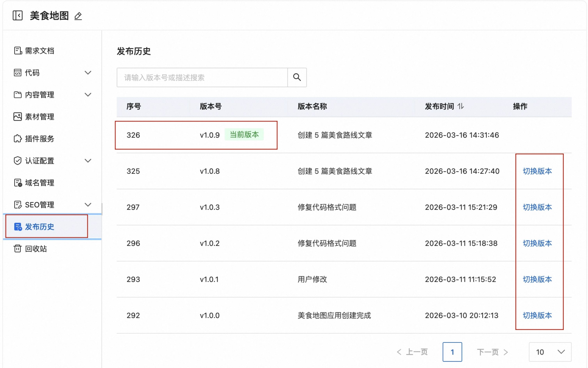Click the 需求文档 document icon
The width and height of the screenshot is (588, 368).
[x=18, y=51]
